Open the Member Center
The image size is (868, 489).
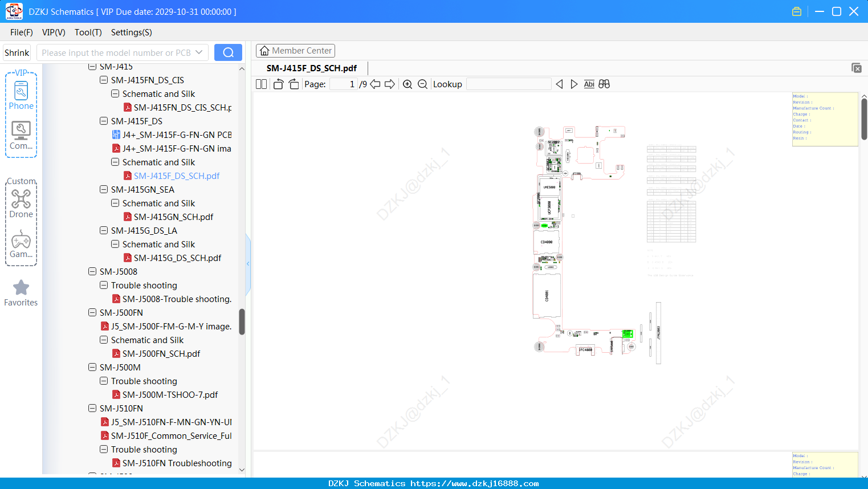coord(295,51)
